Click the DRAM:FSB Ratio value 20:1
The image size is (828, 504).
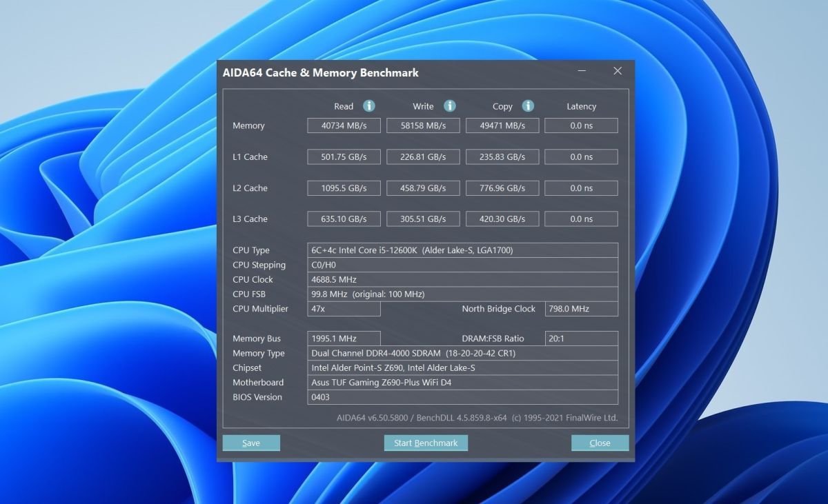(581, 339)
